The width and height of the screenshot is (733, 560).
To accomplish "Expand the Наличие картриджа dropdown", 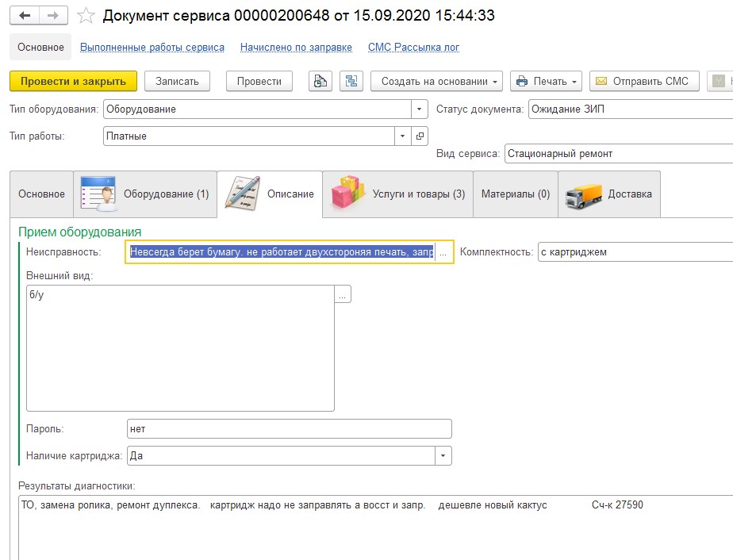I will (443, 456).
